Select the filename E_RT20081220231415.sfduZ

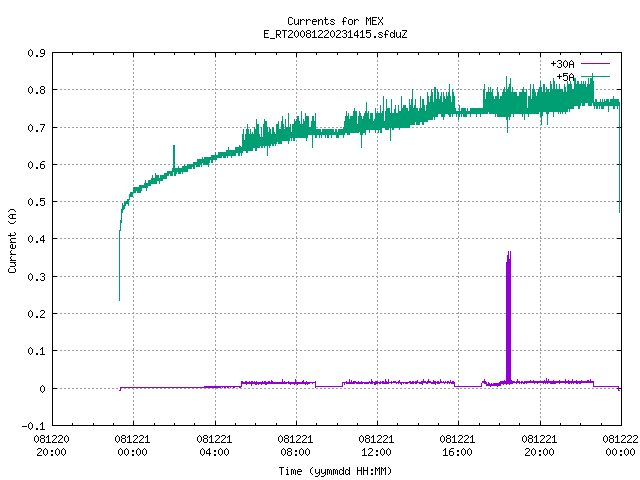(x=335, y=34)
